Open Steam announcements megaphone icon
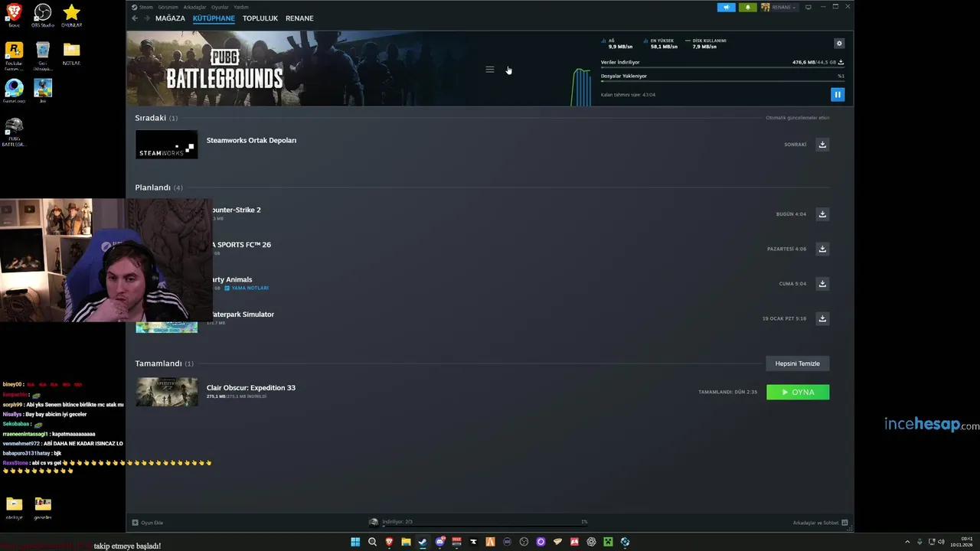The width and height of the screenshot is (980, 551). [x=727, y=7]
